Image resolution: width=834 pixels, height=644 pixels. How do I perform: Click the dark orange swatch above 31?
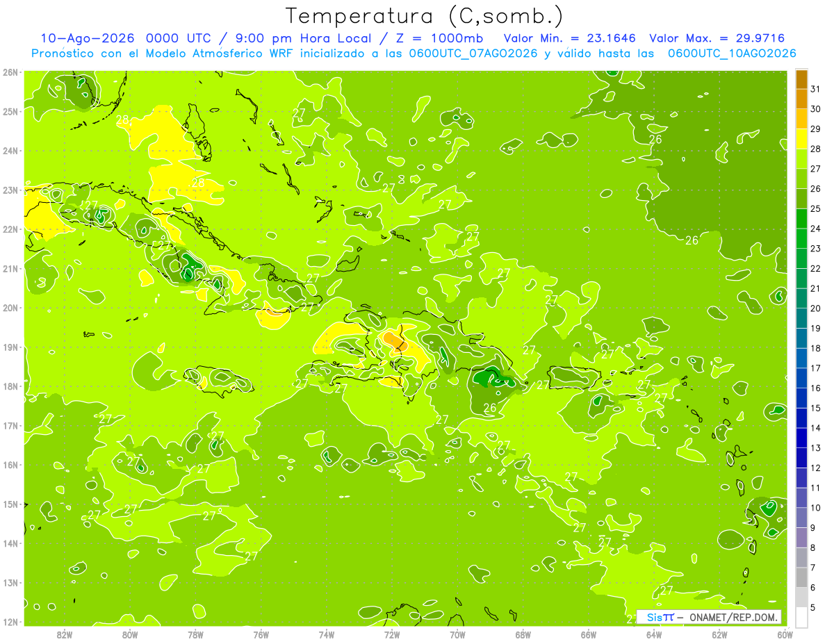(x=801, y=80)
